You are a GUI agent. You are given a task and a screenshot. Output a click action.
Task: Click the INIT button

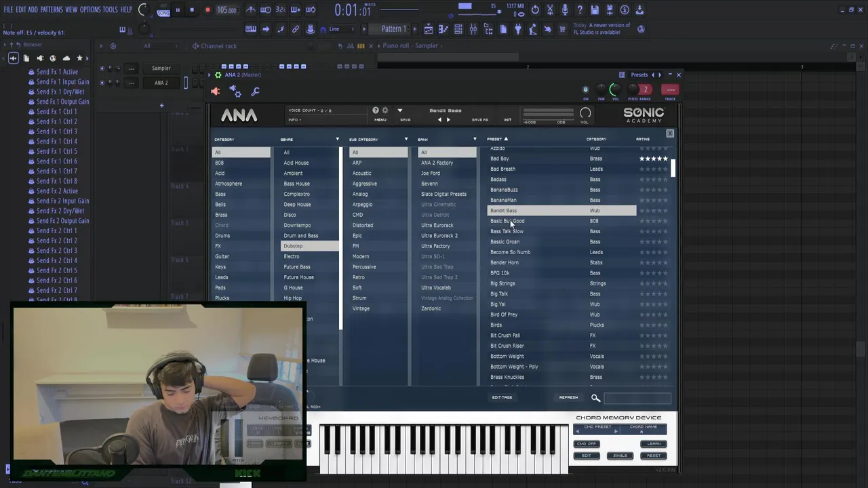(x=507, y=120)
